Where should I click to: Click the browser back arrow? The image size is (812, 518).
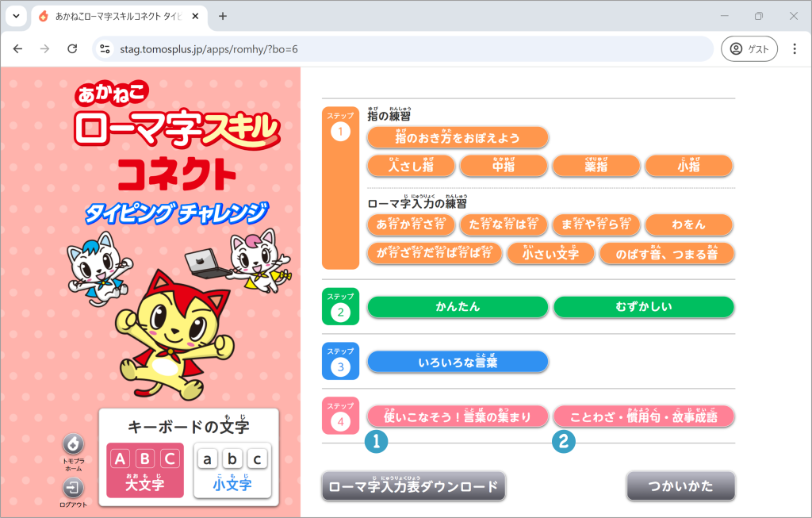[18, 49]
